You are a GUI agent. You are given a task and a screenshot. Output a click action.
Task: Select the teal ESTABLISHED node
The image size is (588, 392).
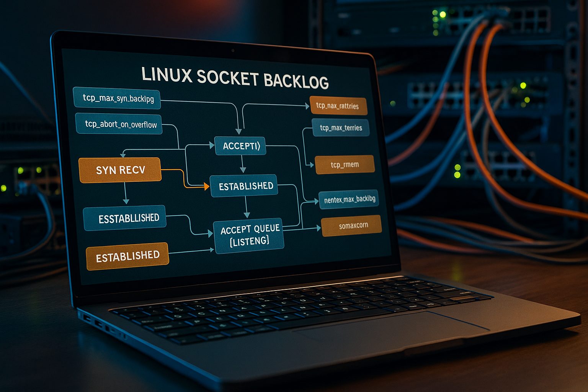click(x=245, y=186)
